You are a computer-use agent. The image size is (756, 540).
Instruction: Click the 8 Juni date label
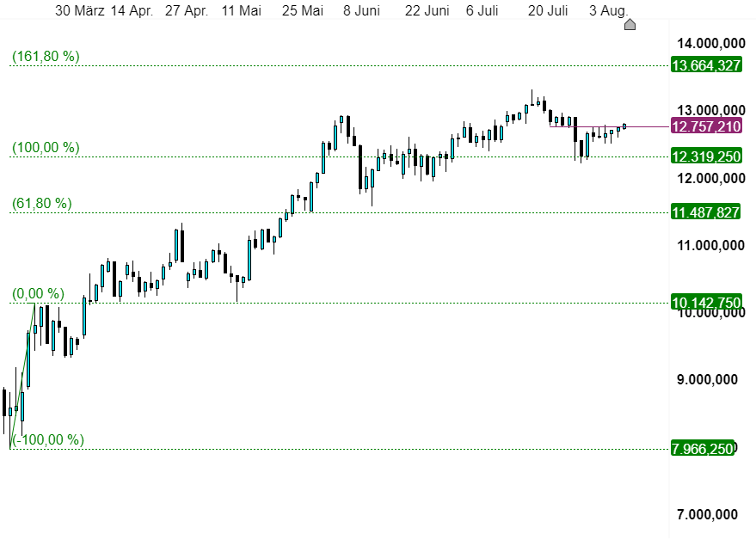[361, 10]
